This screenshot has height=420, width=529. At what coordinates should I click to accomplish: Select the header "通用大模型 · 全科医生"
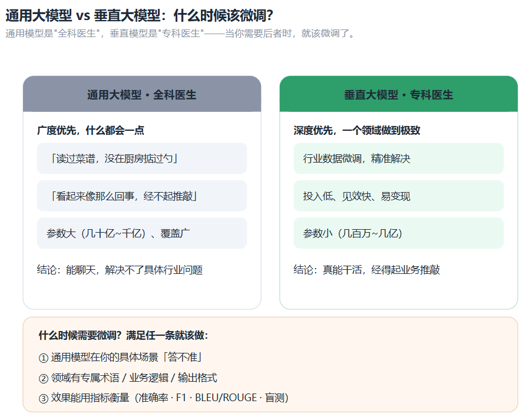[x=142, y=94]
